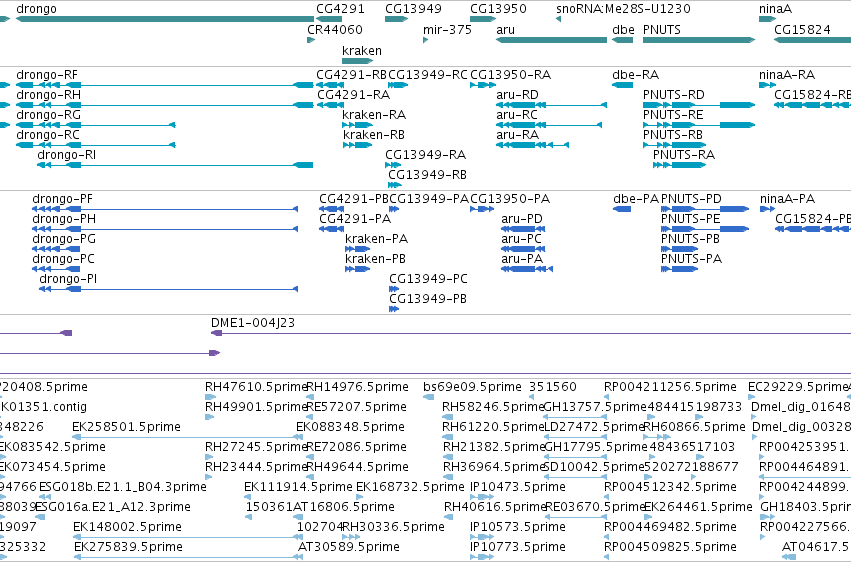
Task: Select the drongo gene span
Action: [165, 19]
